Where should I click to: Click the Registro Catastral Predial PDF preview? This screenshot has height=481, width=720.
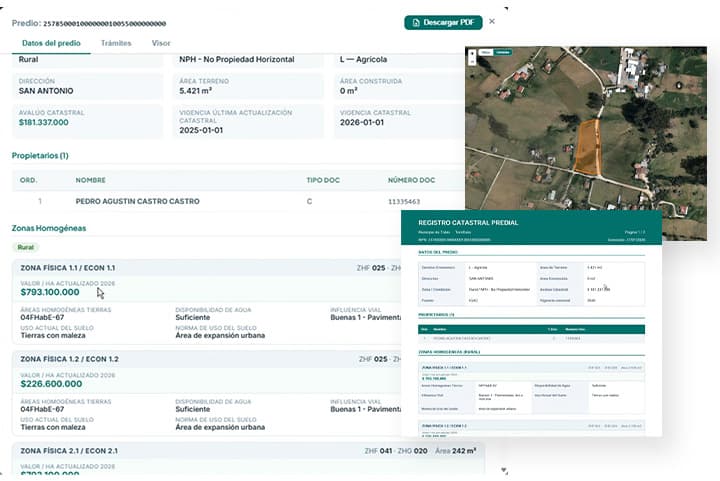pos(531,323)
